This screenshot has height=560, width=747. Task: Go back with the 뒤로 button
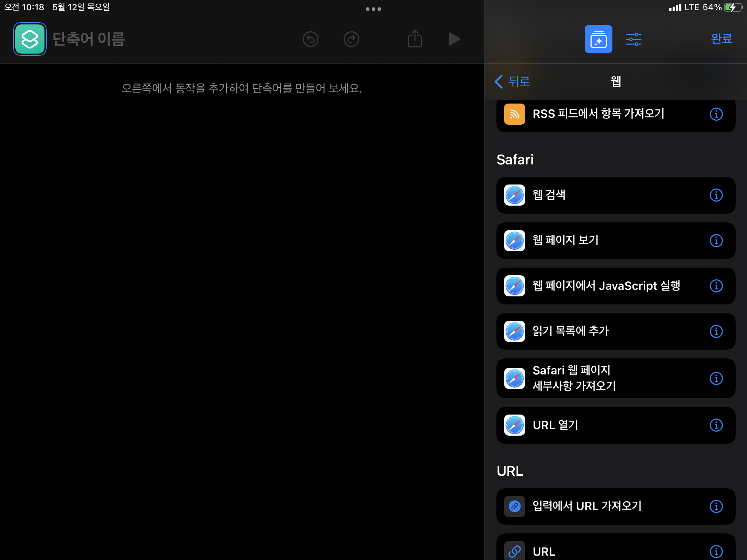(x=512, y=81)
